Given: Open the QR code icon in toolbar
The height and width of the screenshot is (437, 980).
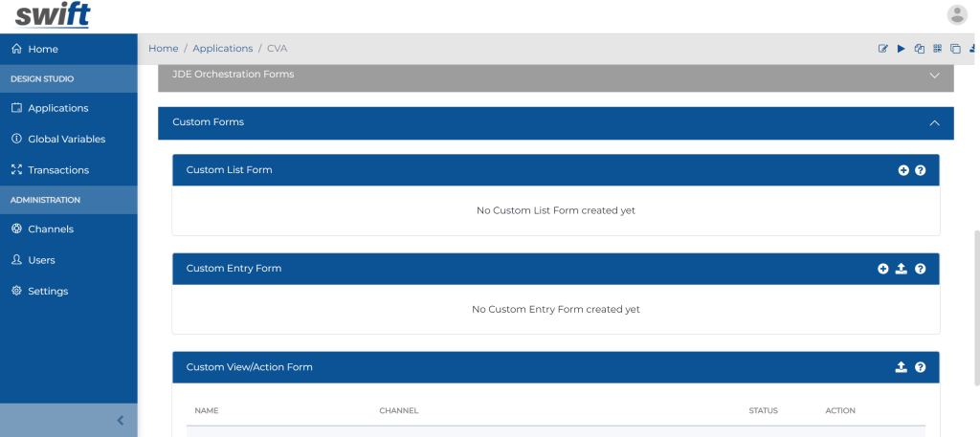Looking at the screenshot, I should tap(938, 49).
